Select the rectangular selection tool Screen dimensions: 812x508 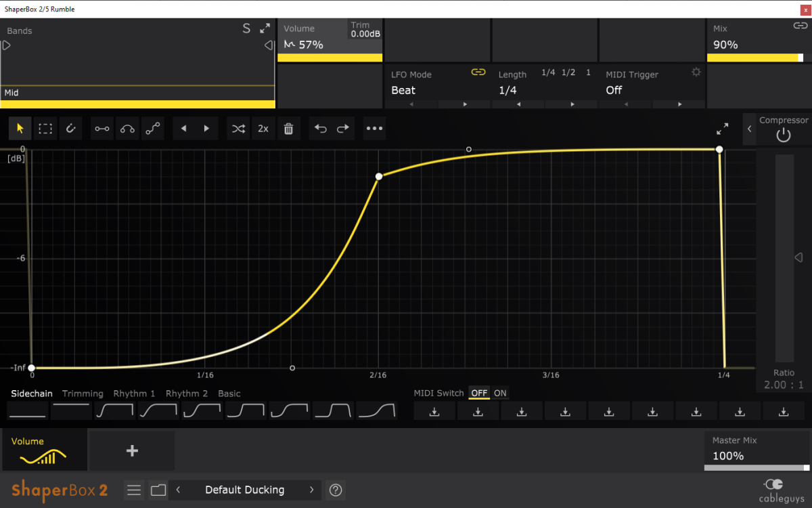tap(45, 128)
